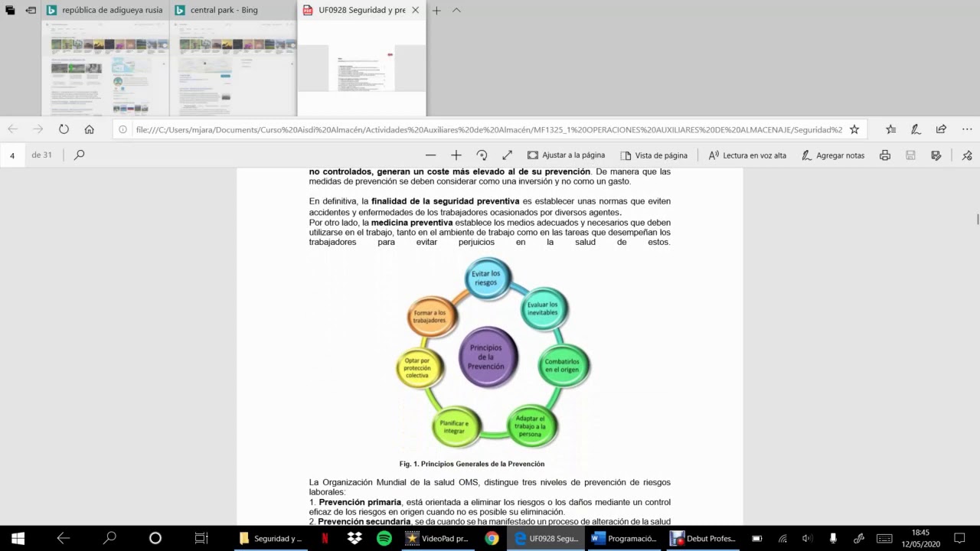The image size is (980, 551).
Task: Save the PDF icon
Action: click(910, 155)
